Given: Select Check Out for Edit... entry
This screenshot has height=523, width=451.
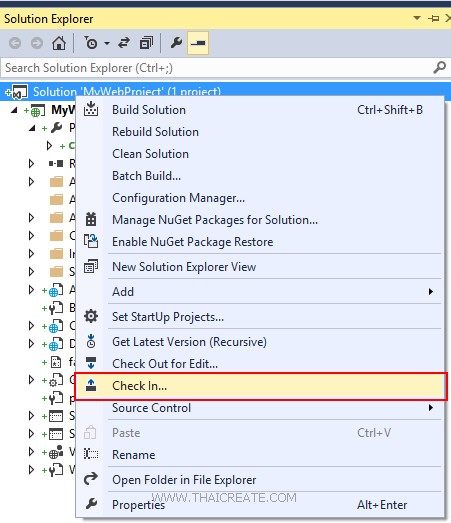Looking at the screenshot, I should coord(260,364).
